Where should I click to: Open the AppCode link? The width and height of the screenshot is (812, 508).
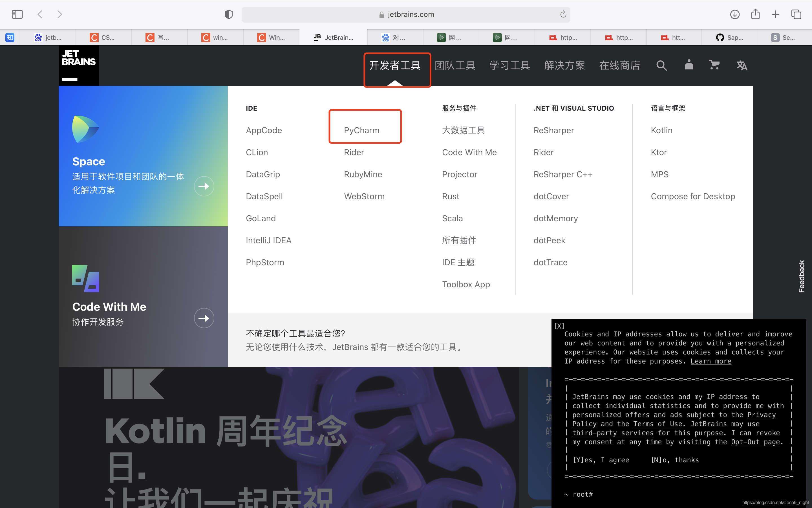click(x=264, y=130)
